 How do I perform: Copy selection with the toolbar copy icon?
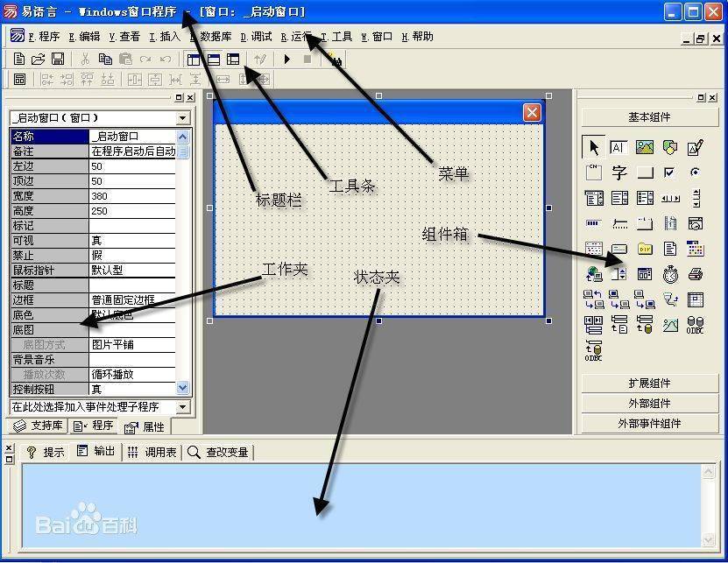pos(105,59)
